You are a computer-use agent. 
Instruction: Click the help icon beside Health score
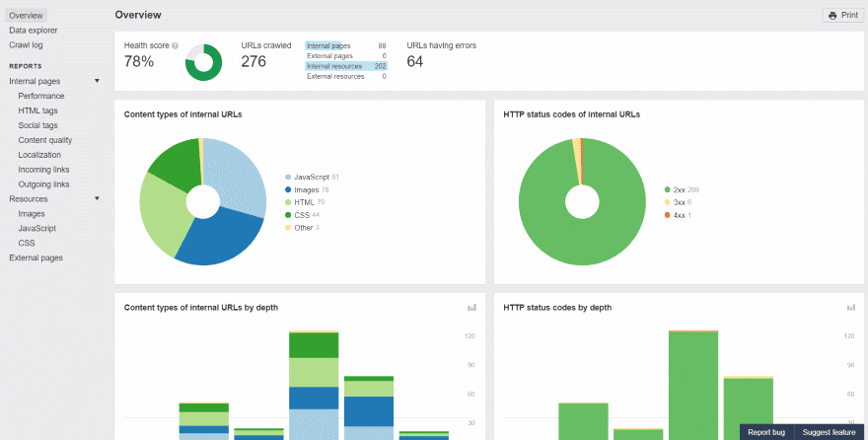(175, 45)
